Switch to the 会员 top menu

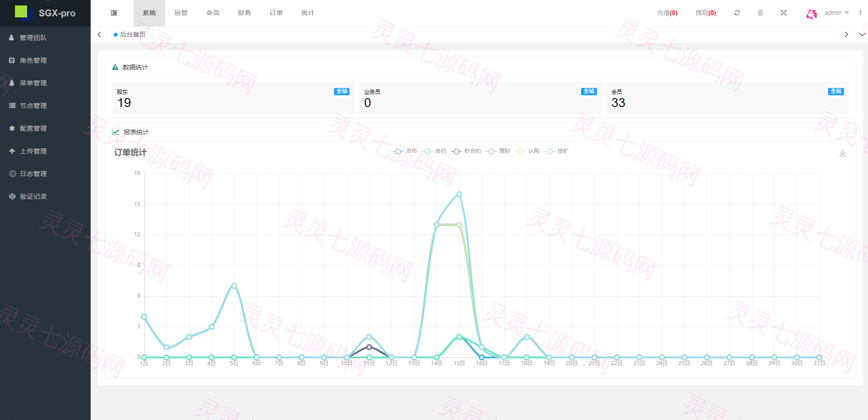[x=213, y=13]
